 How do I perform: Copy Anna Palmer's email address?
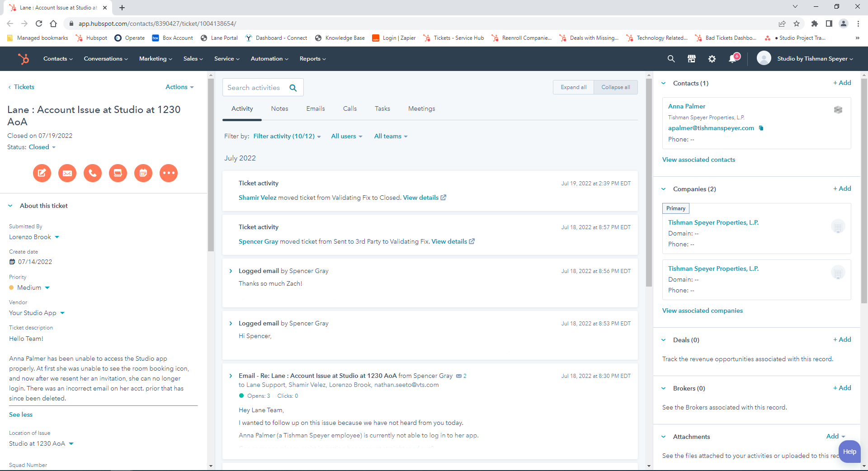[761, 128]
